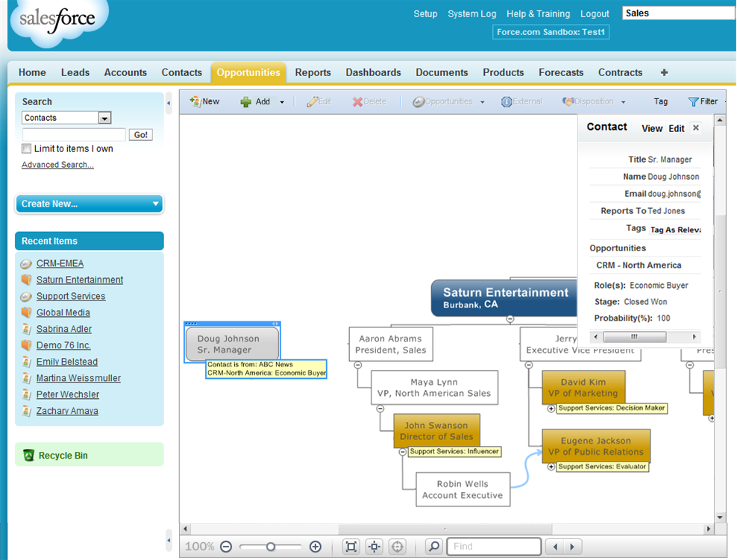
Task: Open the Opportunities toolbar icon
Action: (418, 101)
